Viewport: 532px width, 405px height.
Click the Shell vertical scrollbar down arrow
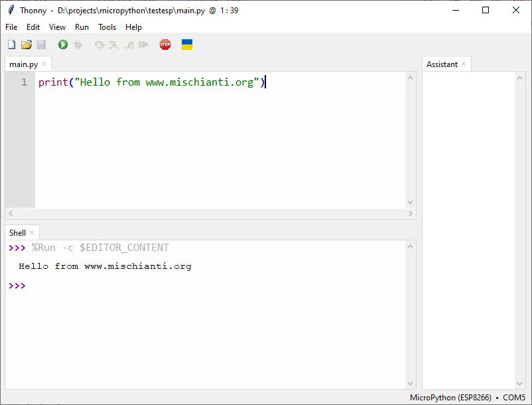pyautogui.click(x=411, y=384)
